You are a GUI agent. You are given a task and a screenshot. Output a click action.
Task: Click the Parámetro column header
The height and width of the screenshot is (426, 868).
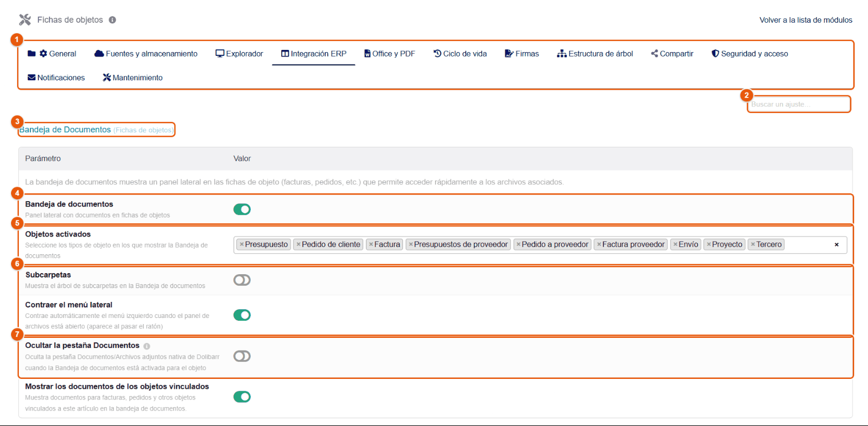click(43, 158)
